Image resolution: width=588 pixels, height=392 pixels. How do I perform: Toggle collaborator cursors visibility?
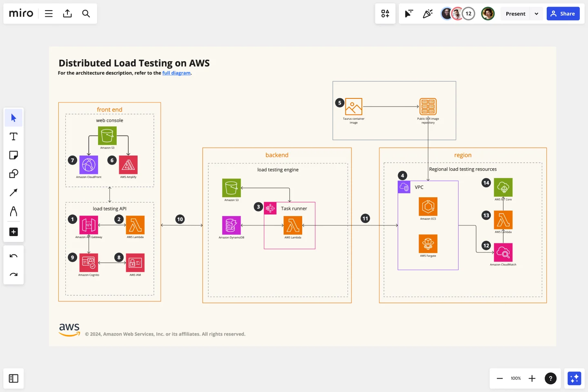tap(408, 13)
